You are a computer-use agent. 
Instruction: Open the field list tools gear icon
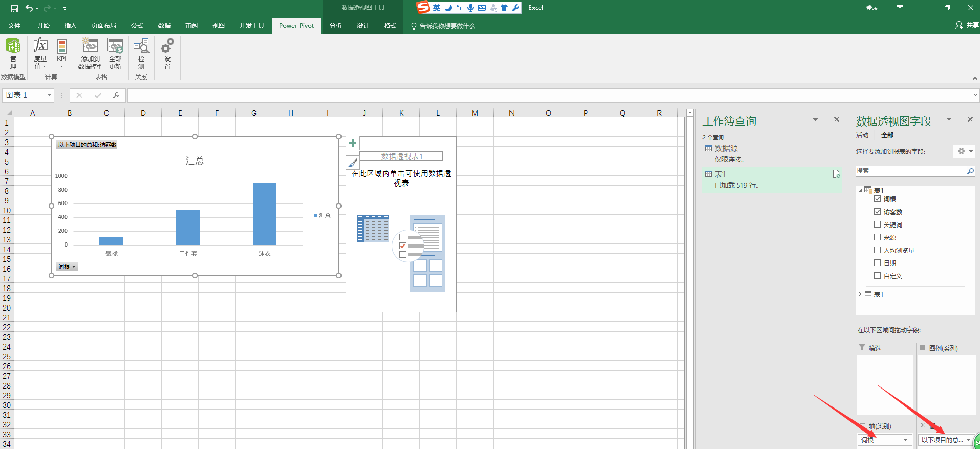[x=964, y=151]
